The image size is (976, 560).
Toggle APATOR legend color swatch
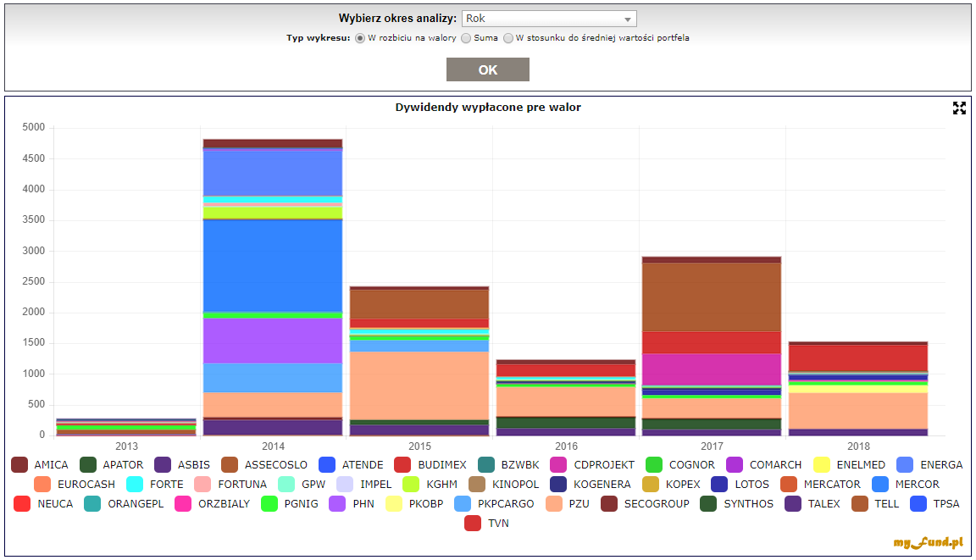point(88,465)
